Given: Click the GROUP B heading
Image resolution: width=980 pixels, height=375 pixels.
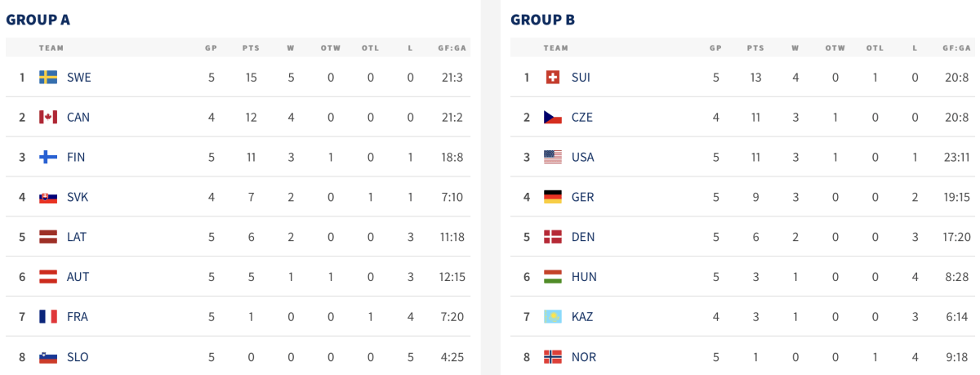Looking at the screenshot, I should 542,20.
